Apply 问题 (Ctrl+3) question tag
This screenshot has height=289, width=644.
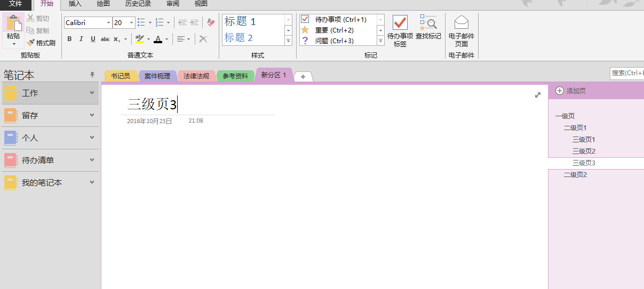pos(338,41)
